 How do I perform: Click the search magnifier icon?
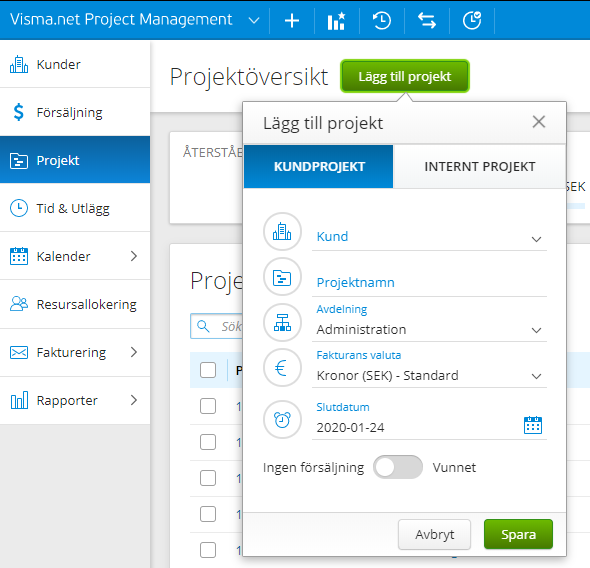point(203,326)
